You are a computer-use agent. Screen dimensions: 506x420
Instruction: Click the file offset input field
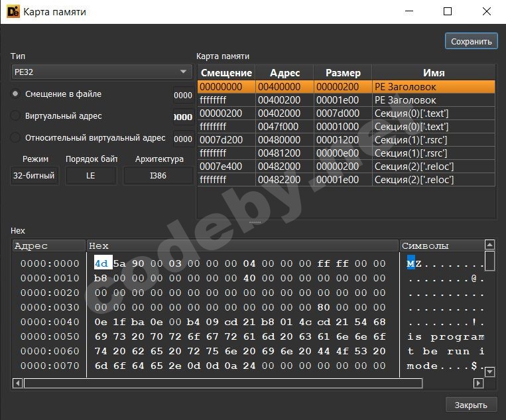click(183, 95)
